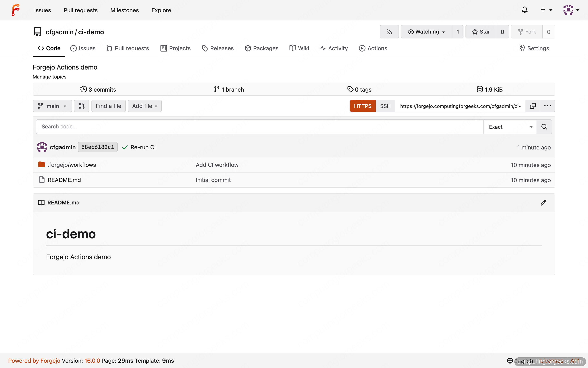
Task: View the 0 tags list
Action: (x=359, y=90)
